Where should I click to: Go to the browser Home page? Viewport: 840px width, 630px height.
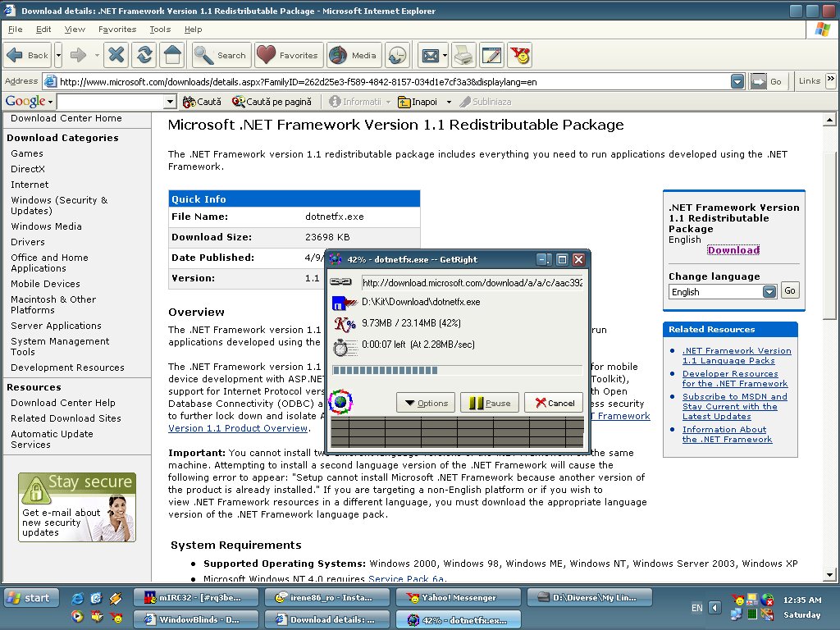click(171, 55)
